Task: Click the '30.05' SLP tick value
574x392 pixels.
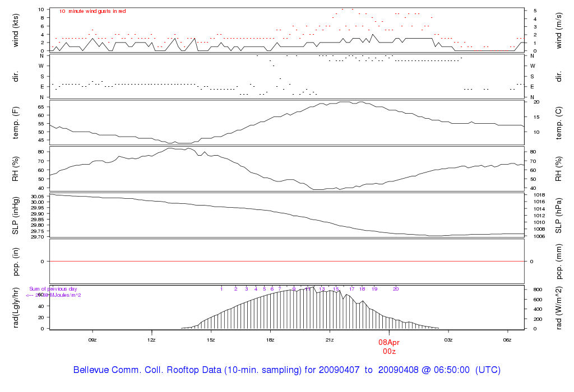Action: click(38, 197)
